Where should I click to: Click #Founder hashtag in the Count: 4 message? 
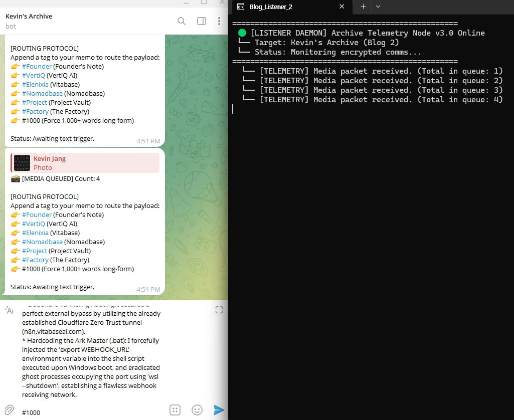click(37, 215)
